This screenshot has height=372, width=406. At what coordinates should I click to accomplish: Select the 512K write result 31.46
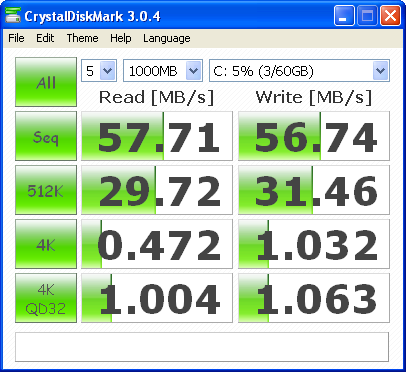(314, 190)
